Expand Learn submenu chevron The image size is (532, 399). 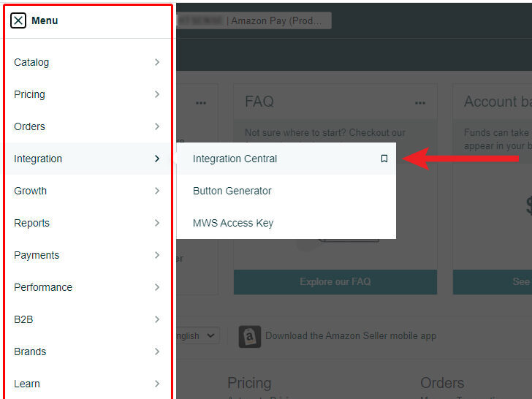156,384
